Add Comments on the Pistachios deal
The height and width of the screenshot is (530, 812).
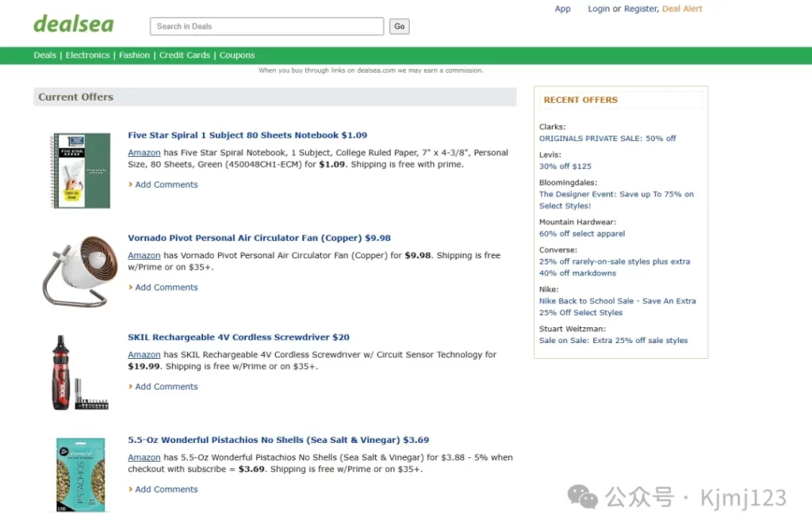pos(167,490)
